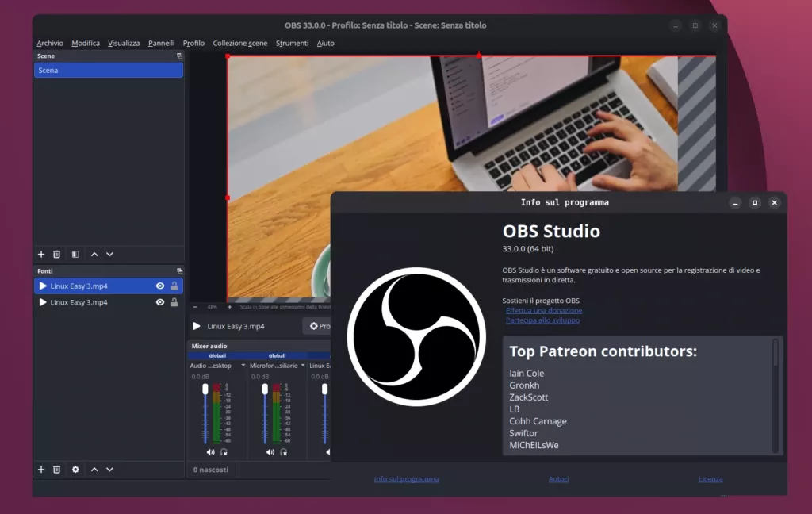The image size is (812, 514).
Task: Open Audio ...esktop channel options dropdown
Action: click(243, 366)
